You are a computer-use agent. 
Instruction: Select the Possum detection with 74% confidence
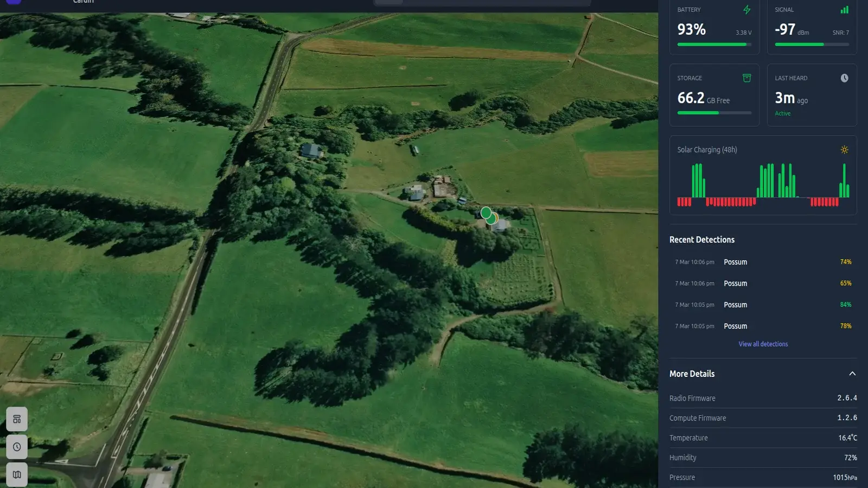click(736, 262)
